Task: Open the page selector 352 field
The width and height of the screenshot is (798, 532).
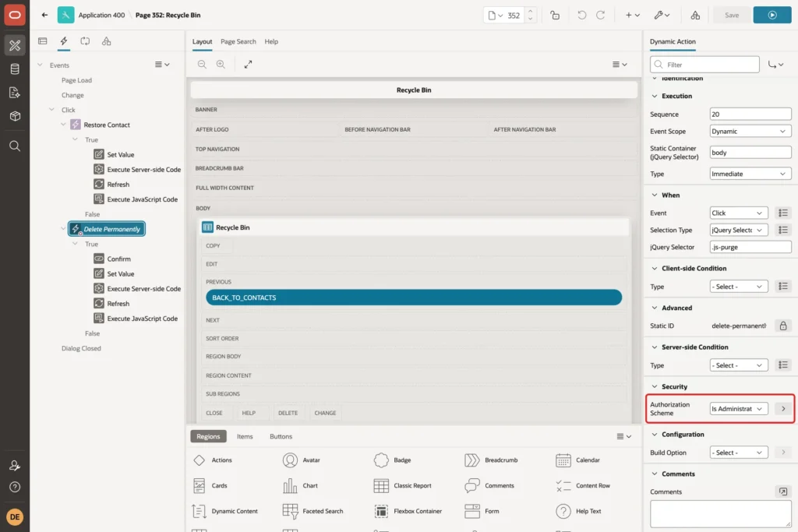Action: (514, 16)
